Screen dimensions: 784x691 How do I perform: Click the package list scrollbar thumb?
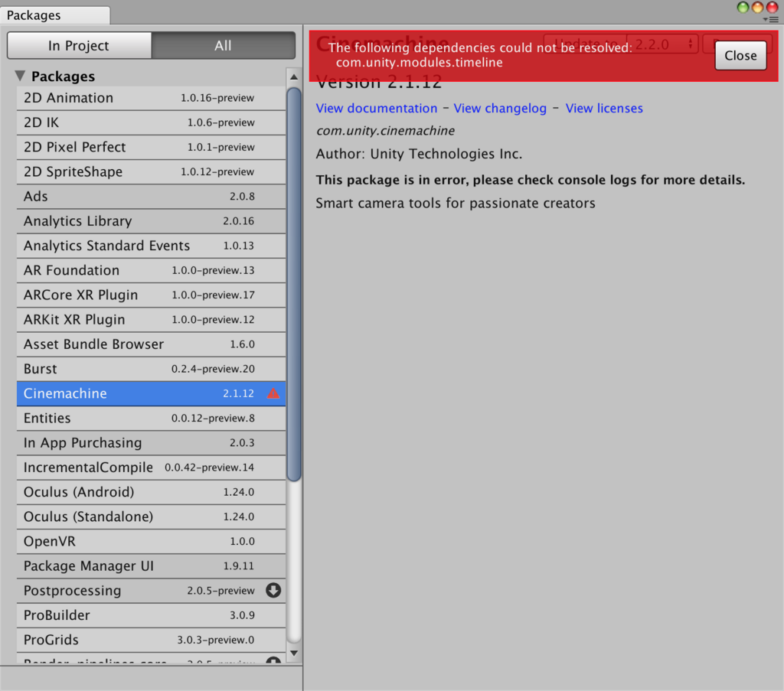point(294,285)
